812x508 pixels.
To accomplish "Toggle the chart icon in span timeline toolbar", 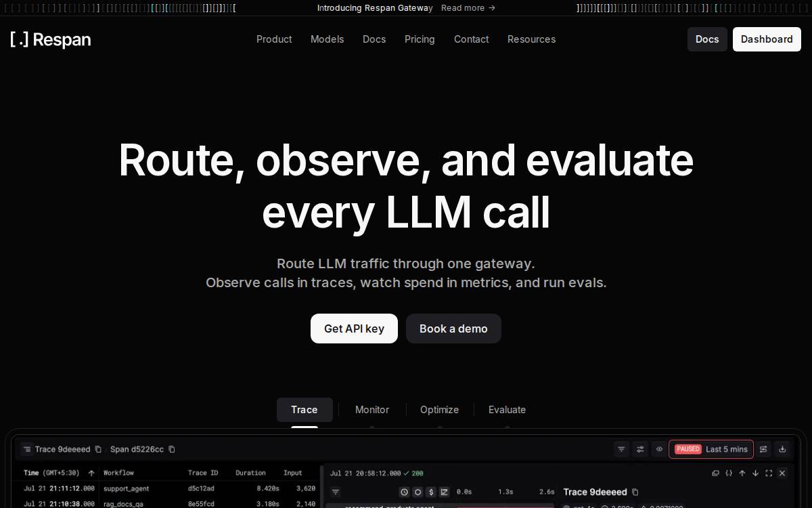I will pos(445,492).
